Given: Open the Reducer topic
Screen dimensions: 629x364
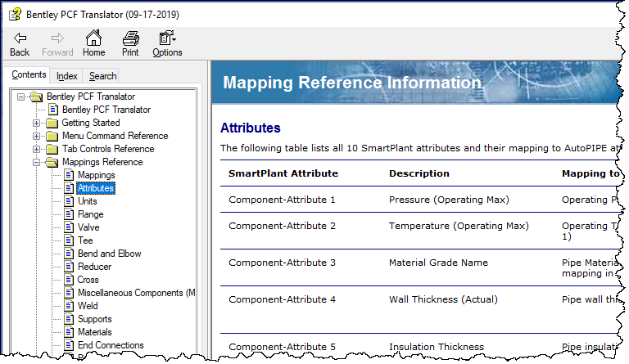Looking at the screenshot, I should (94, 267).
